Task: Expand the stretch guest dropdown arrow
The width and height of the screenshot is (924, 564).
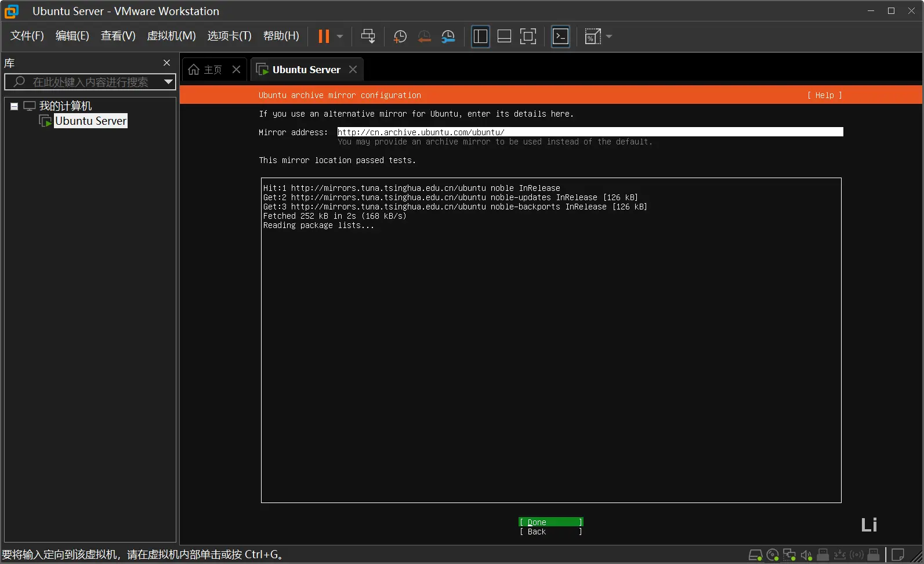Action: [609, 37]
